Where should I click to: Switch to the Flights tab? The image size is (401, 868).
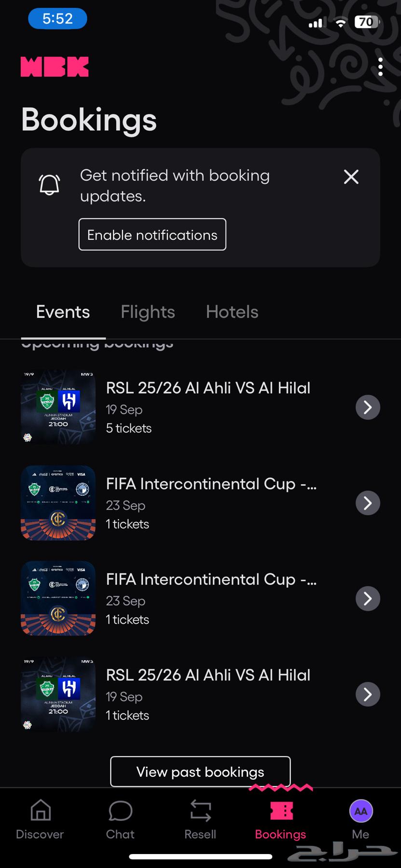(148, 312)
